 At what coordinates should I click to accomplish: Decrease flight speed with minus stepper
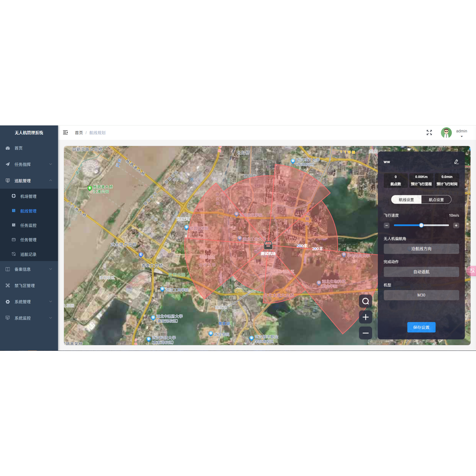[x=387, y=225]
